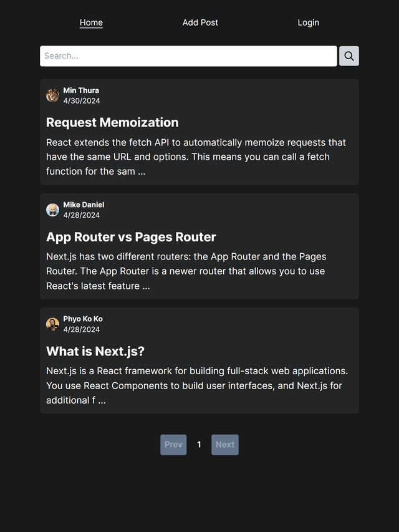The image size is (399, 532).
Task: Focus the Search input field
Action: click(x=188, y=56)
